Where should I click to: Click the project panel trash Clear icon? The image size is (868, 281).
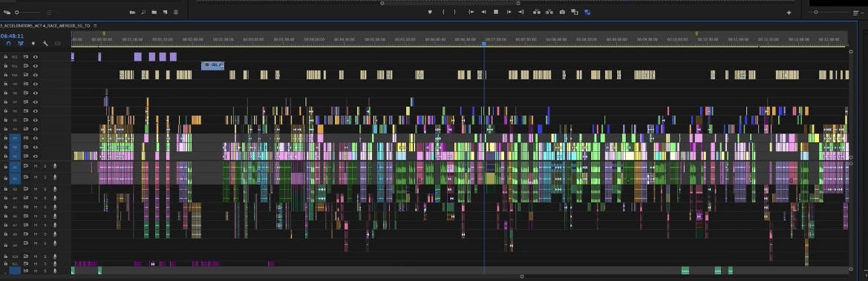point(176,12)
